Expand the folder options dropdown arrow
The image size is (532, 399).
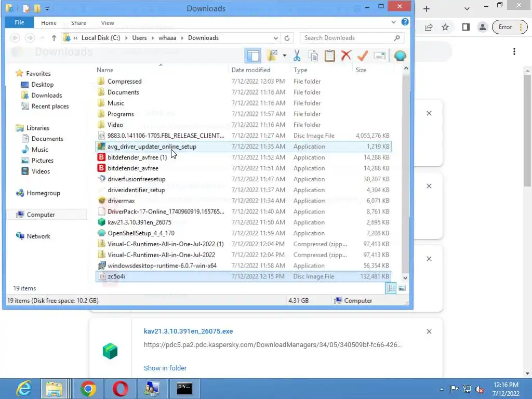284,56
